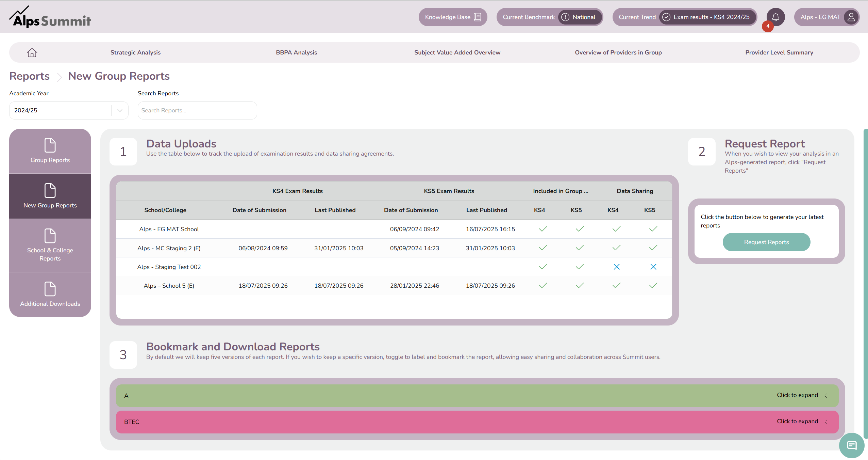Viewport: 868px width, 460px height.
Task: Select School & College Reports sidebar item
Action: tap(50, 245)
